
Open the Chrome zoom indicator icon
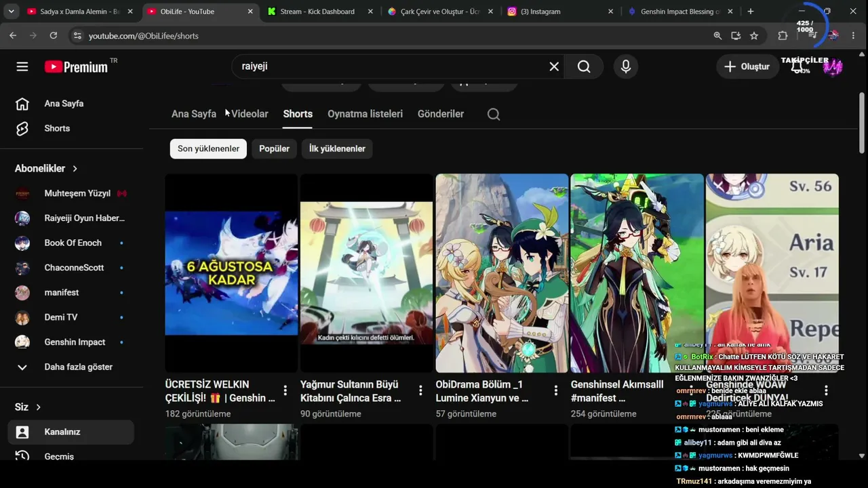[x=717, y=35]
